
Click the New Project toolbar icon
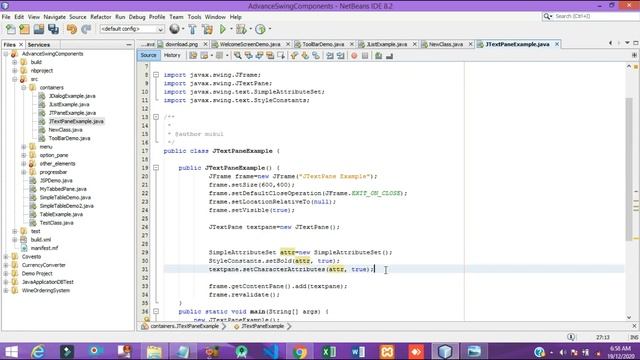click(24, 29)
